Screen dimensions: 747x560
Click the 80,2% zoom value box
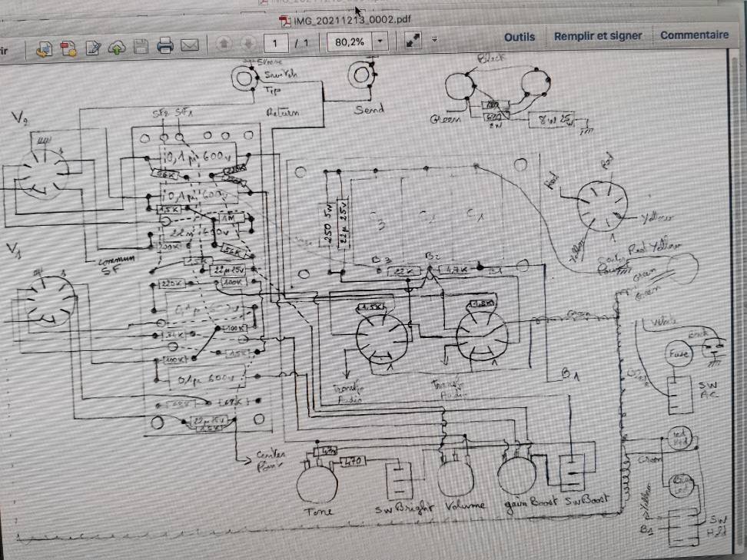348,42
